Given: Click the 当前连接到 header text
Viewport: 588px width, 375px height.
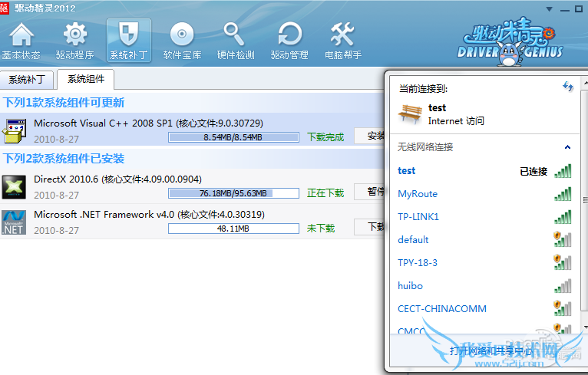Looking at the screenshot, I should 423,89.
